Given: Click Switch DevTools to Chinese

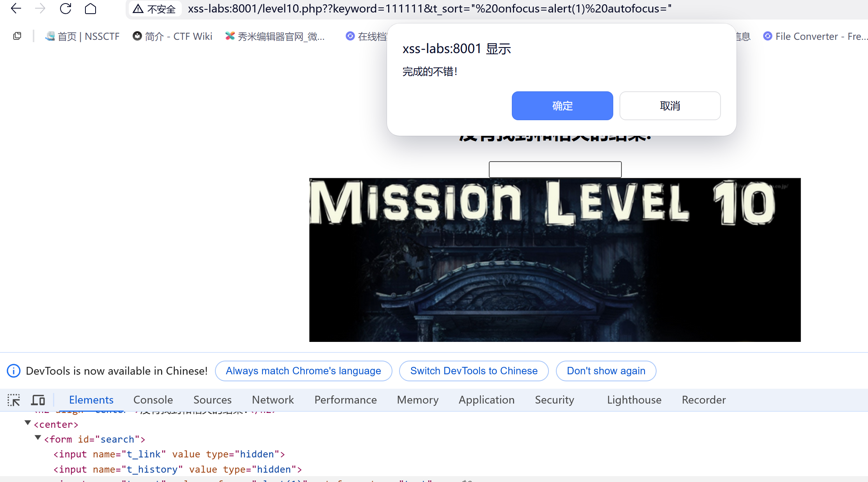Looking at the screenshot, I should [x=474, y=371].
